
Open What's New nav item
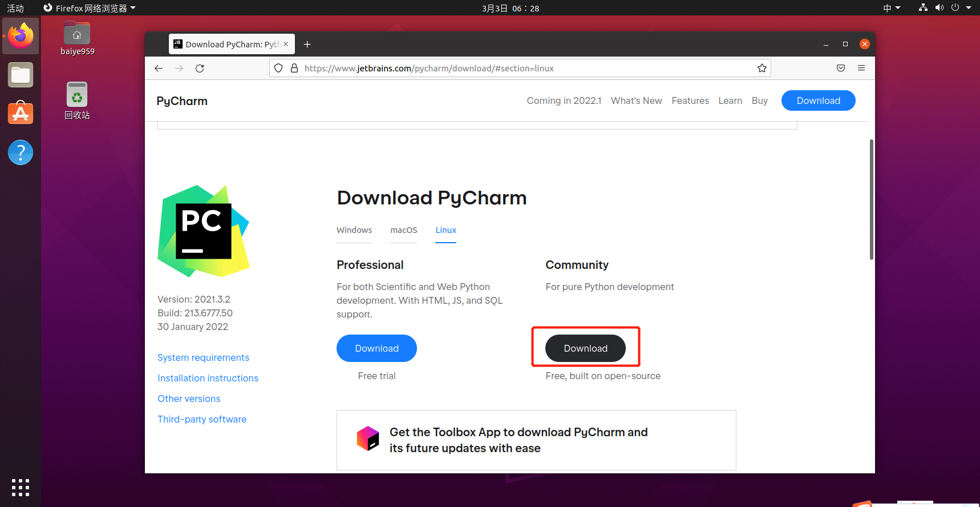pyautogui.click(x=637, y=100)
